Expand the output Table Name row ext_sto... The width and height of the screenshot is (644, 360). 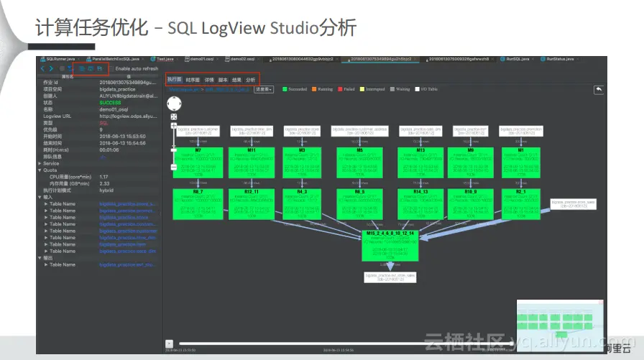coord(46,264)
